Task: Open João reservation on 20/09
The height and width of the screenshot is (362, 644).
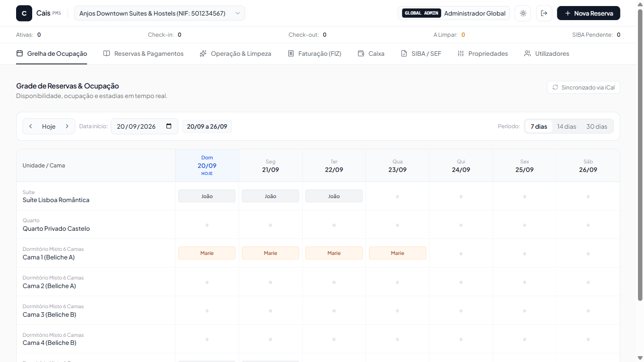Action: pos(207,196)
